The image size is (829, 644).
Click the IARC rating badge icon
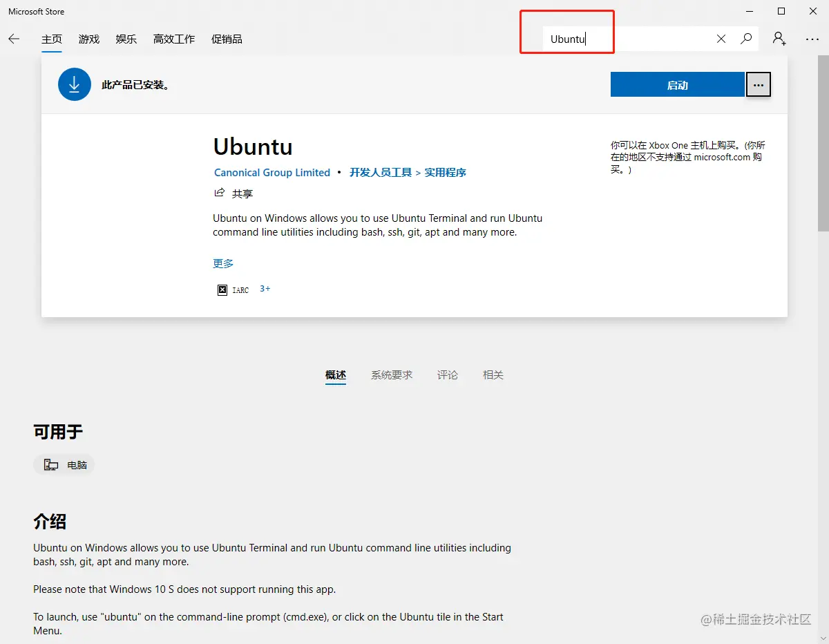coord(222,290)
